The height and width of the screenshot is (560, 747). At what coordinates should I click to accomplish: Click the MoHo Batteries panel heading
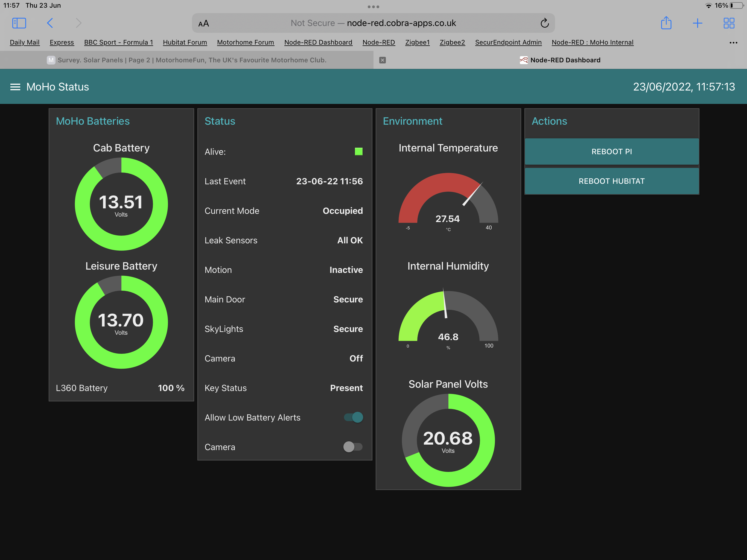point(93,121)
